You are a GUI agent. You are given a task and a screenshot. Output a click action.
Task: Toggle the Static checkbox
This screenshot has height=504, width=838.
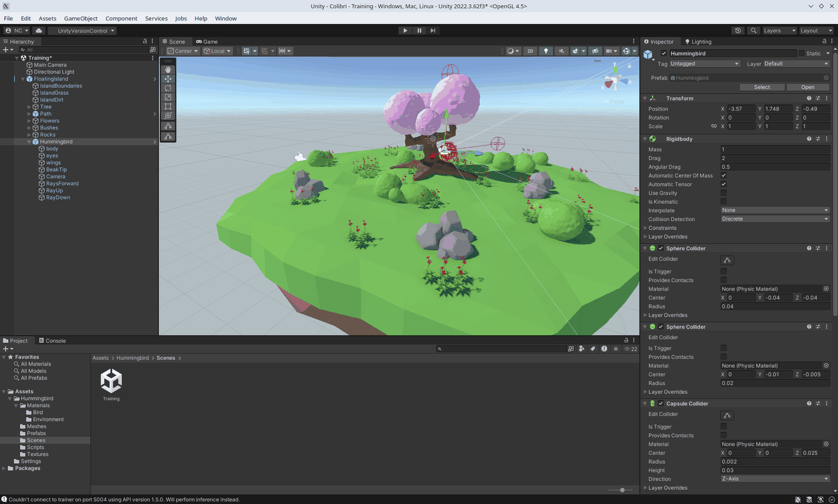(x=801, y=53)
